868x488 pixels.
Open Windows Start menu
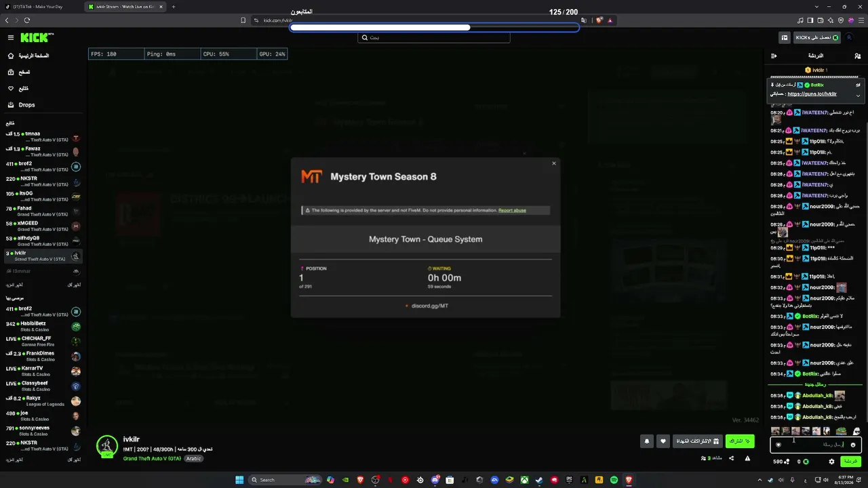tap(239, 480)
